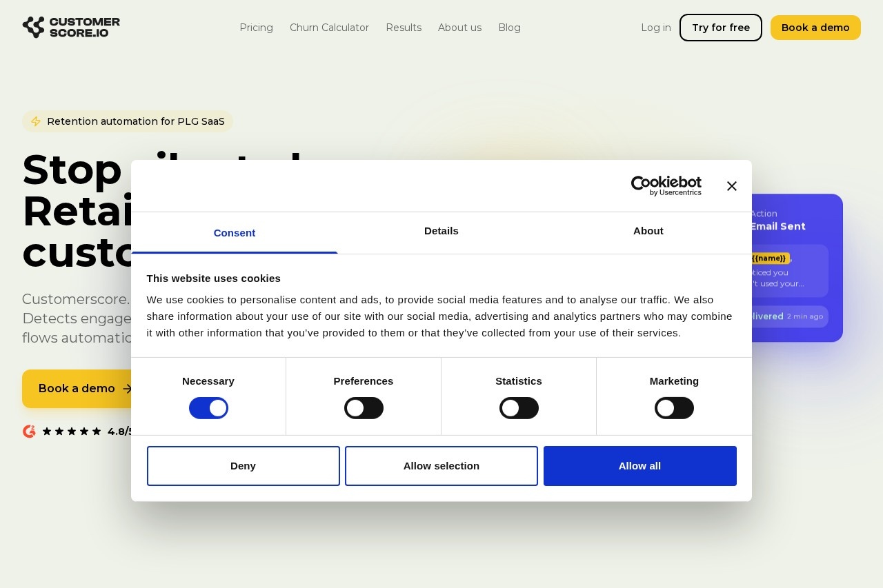Open the About tab

pos(648,232)
